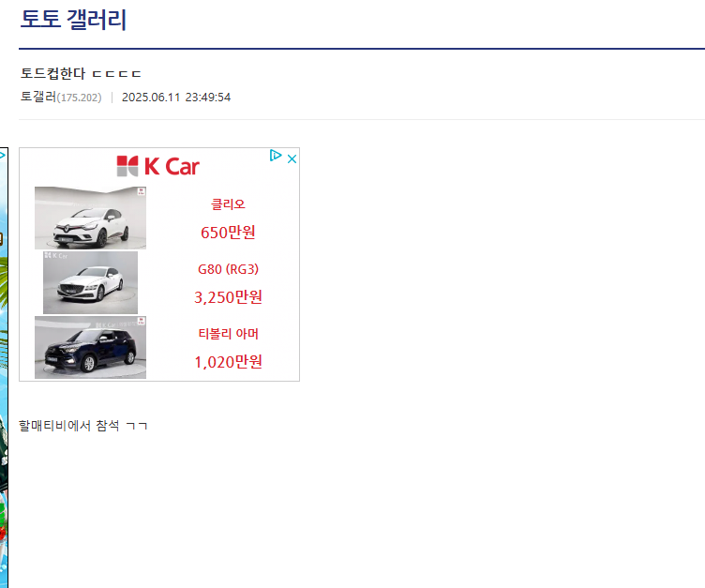Click the K Car logo in ad
The width and height of the screenshot is (705, 588).
(x=158, y=166)
